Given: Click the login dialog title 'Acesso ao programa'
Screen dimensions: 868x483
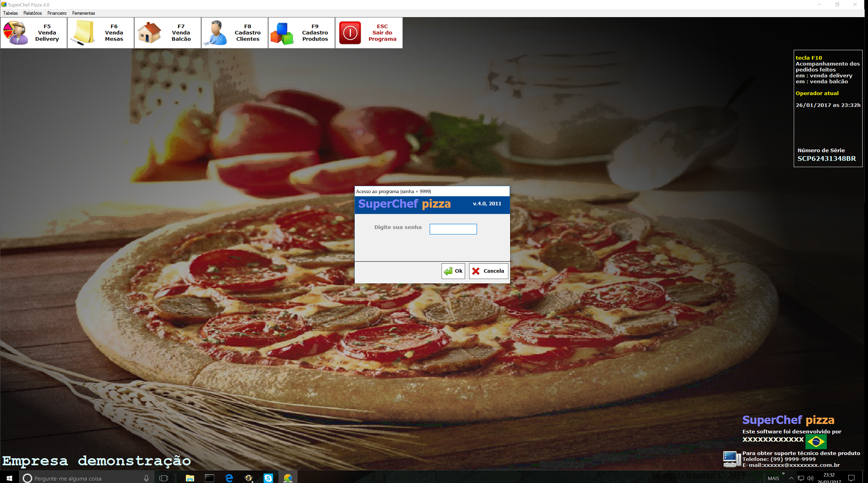Looking at the screenshot, I should (x=393, y=191).
